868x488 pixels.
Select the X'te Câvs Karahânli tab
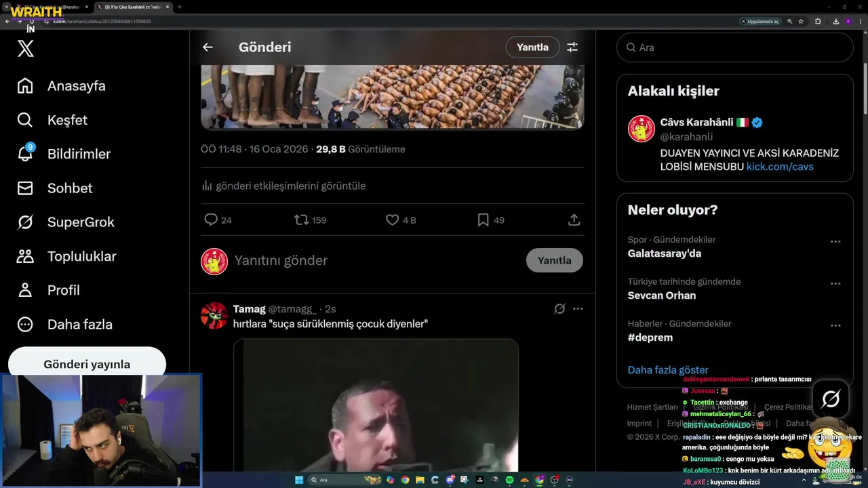132,7
